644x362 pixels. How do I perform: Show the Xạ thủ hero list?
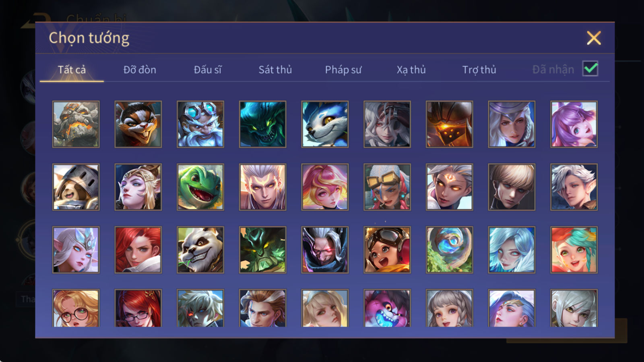(x=411, y=70)
